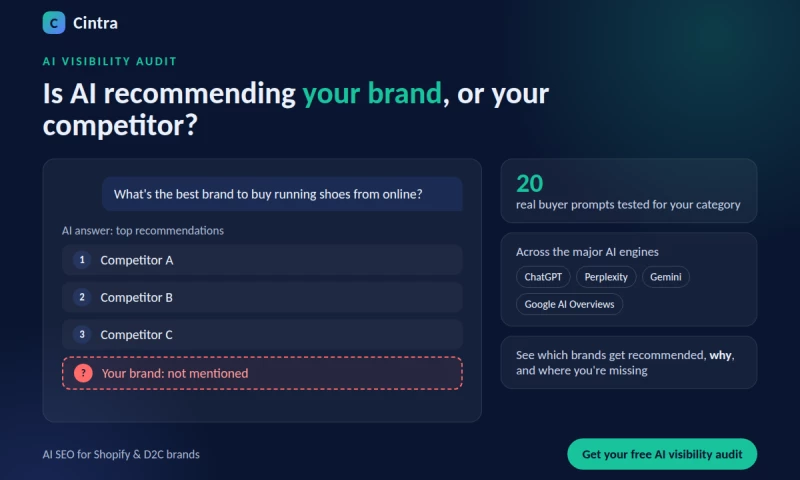The width and height of the screenshot is (800, 480).
Task: Select the Gemini engine chip
Action: click(x=665, y=277)
